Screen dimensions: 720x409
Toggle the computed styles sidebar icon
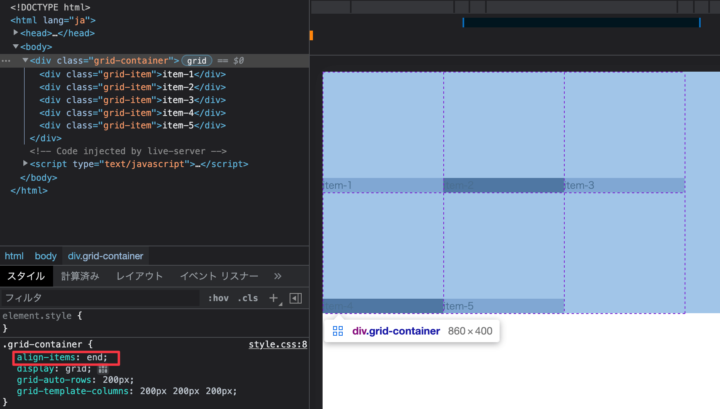click(296, 298)
